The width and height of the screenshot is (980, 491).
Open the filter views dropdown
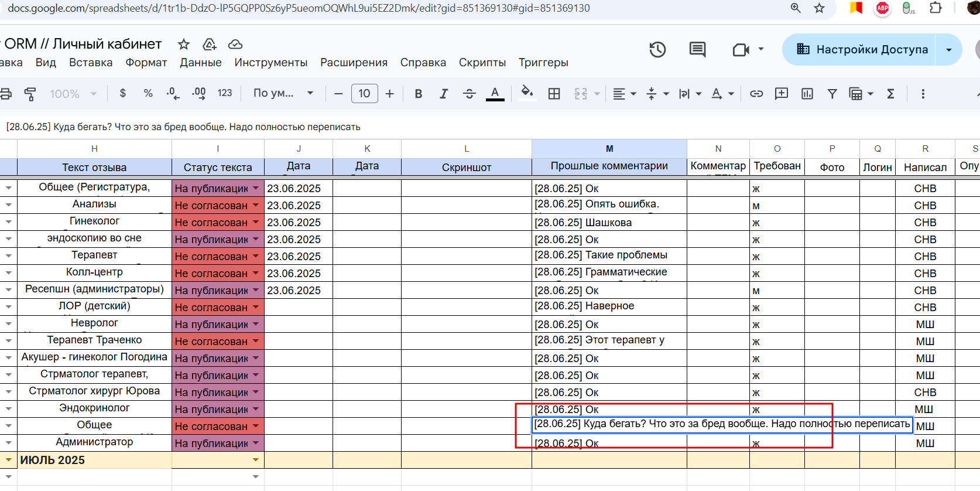861,94
